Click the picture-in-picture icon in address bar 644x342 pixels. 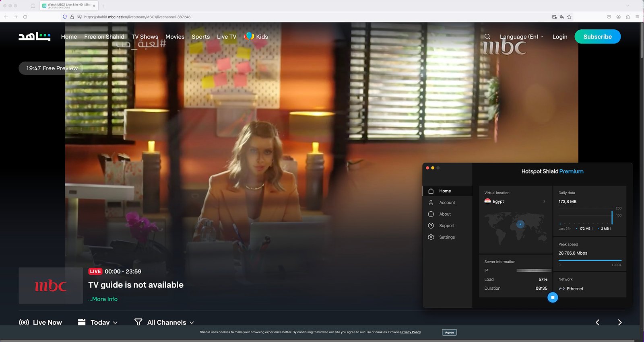pos(554,17)
